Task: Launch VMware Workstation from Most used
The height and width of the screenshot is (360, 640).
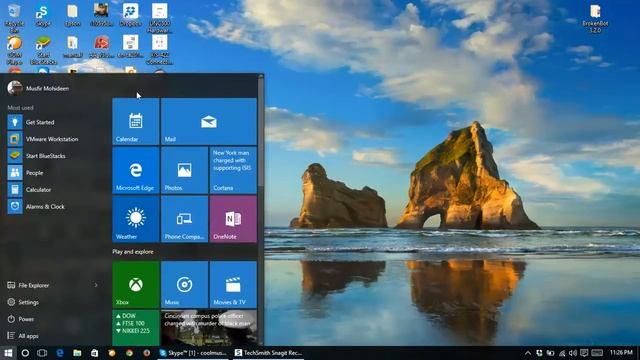Action: pyautogui.click(x=55, y=139)
